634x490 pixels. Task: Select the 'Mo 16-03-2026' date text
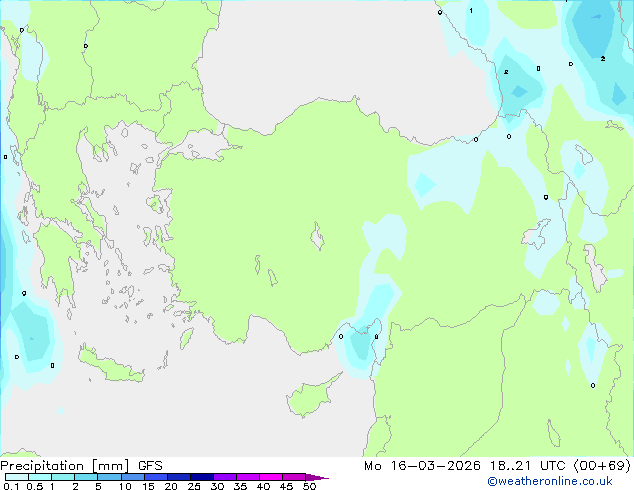tap(422, 466)
